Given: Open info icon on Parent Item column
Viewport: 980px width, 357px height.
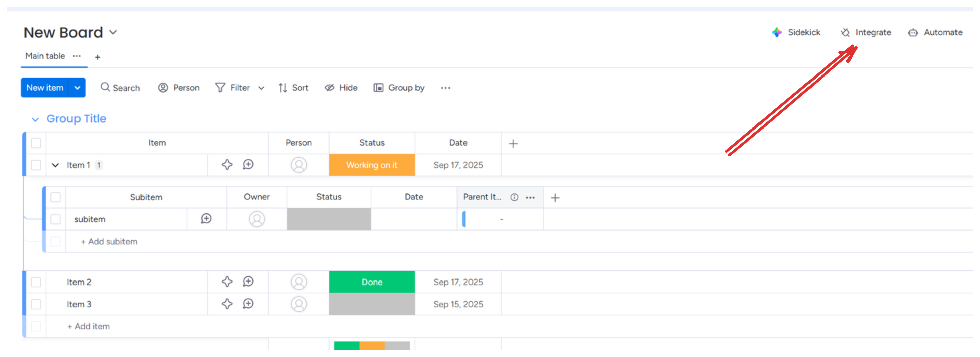Looking at the screenshot, I should (x=514, y=197).
